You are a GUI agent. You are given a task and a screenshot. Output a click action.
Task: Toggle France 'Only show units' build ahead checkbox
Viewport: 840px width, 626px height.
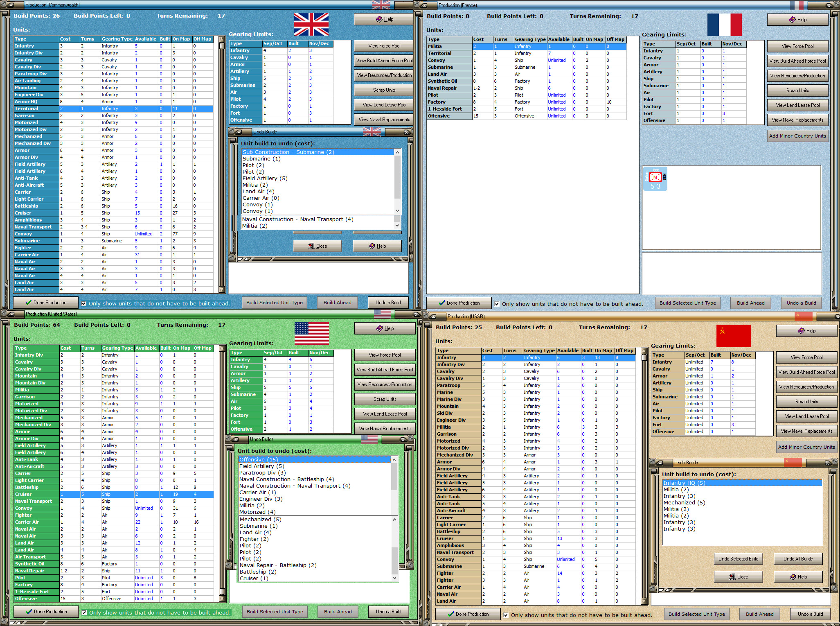497,304
